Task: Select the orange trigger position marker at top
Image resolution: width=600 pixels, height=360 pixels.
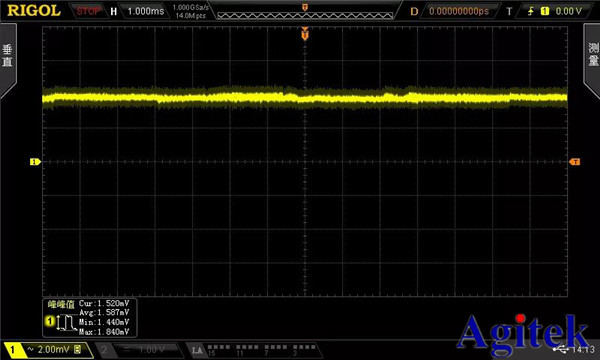Action: [x=305, y=34]
